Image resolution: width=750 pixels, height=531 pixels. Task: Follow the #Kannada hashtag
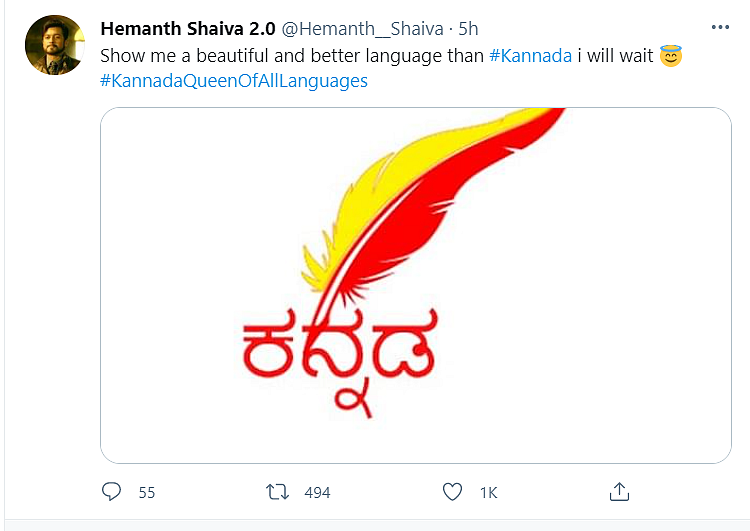coord(530,56)
